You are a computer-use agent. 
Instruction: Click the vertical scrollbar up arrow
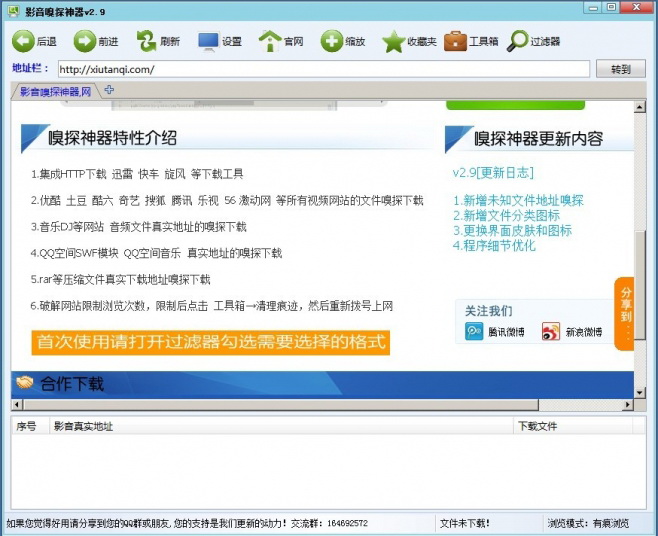click(639, 107)
